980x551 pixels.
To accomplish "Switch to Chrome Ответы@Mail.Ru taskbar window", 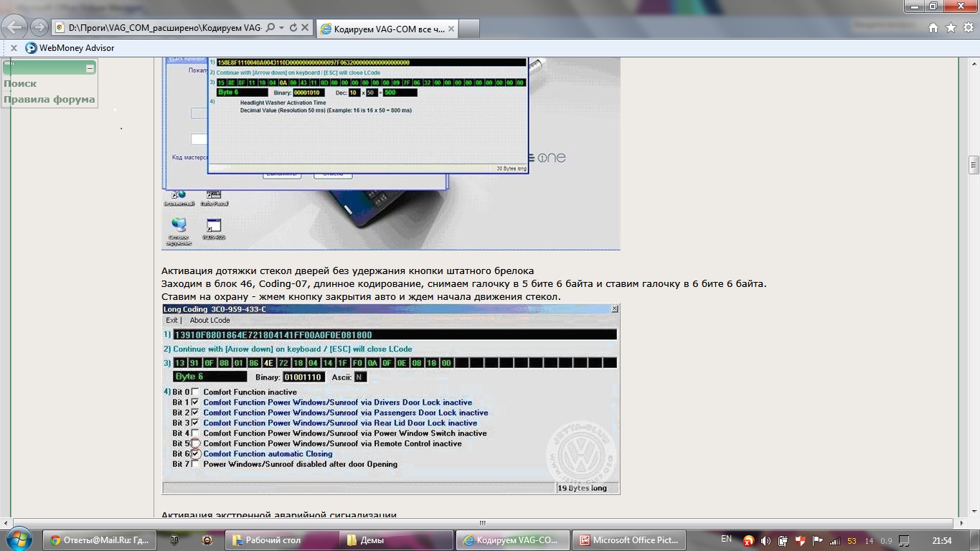I will point(98,540).
